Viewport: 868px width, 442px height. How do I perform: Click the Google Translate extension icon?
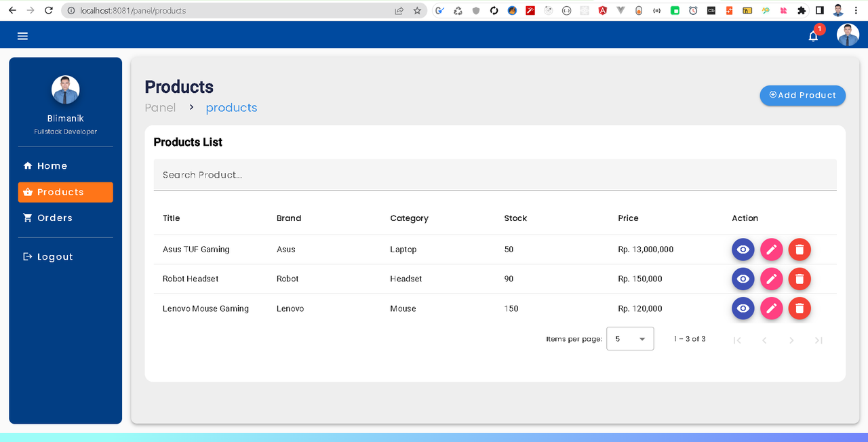tap(439, 11)
